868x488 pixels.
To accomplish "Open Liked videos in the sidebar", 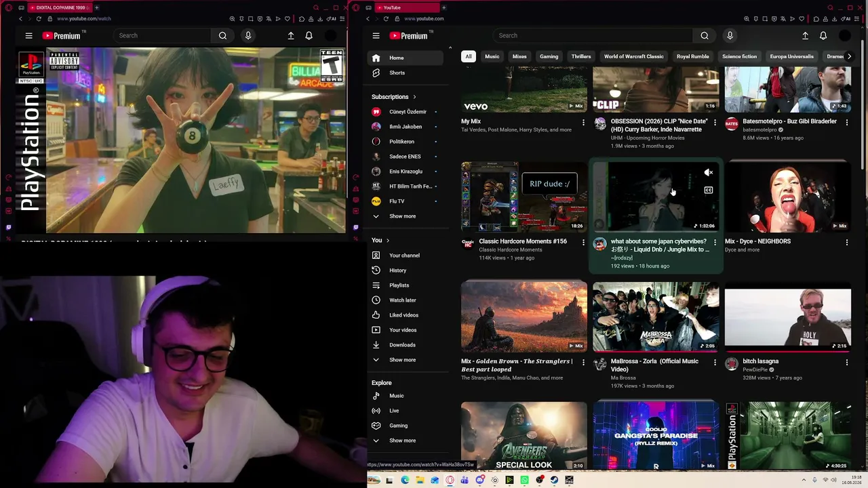I will pyautogui.click(x=406, y=315).
